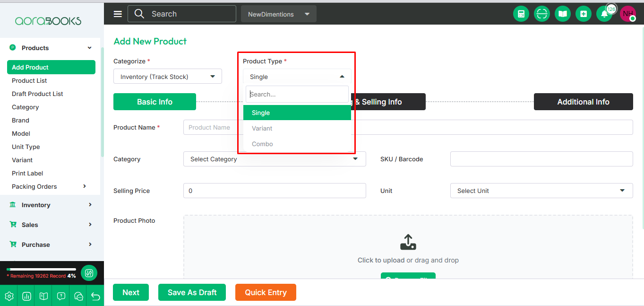Collapse the Products section chevron
The image size is (644, 306).
tap(90, 48)
